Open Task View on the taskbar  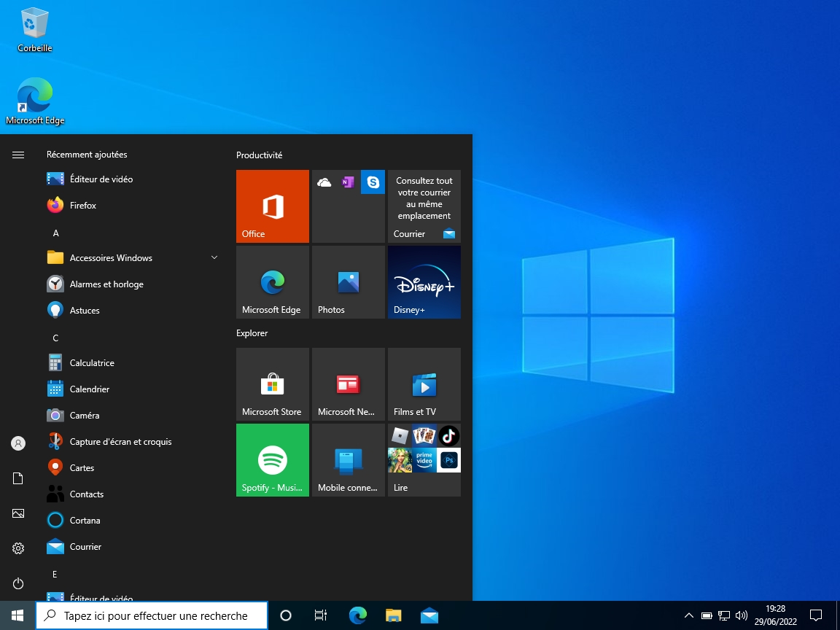(320, 615)
